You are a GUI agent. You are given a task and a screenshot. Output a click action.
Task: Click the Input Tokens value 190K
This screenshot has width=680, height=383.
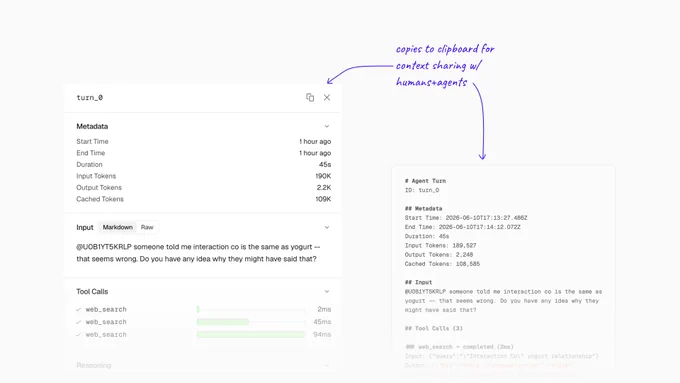(323, 176)
